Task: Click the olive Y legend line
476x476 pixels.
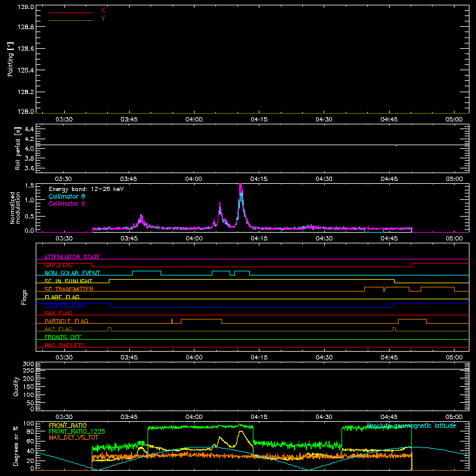Action: (x=70, y=20)
